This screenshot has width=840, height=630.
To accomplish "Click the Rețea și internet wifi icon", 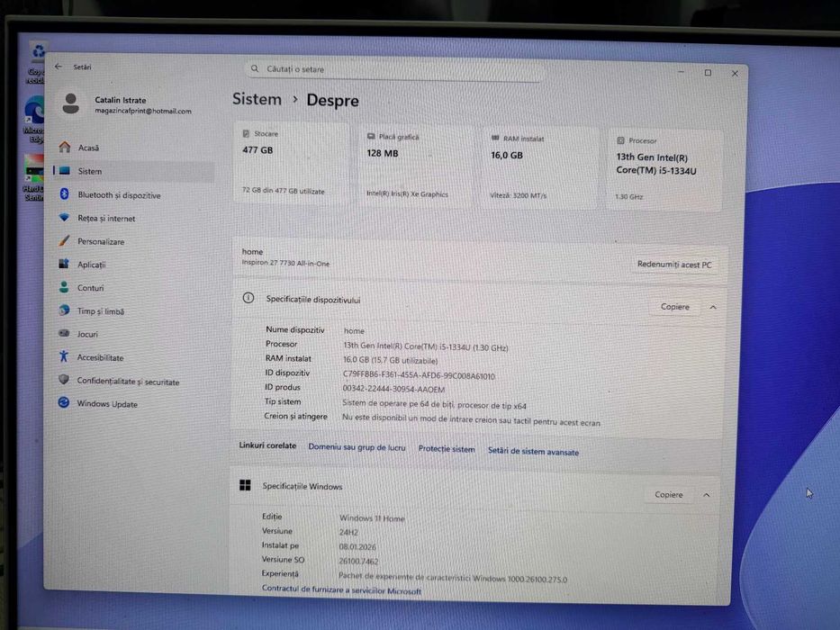I will (x=64, y=218).
